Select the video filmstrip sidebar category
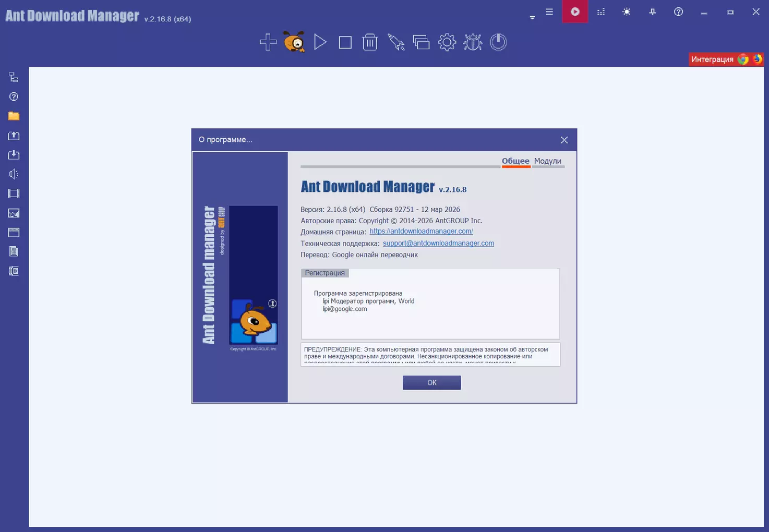The width and height of the screenshot is (769, 532). click(14, 194)
